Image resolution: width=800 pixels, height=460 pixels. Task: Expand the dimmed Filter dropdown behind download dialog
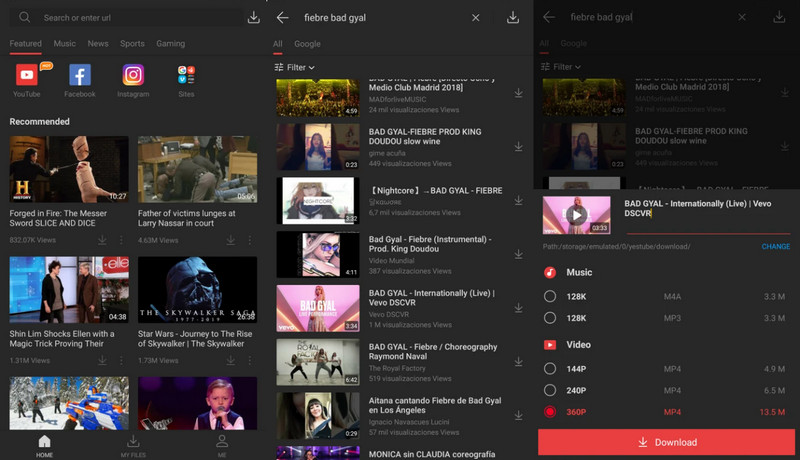(x=561, y=67)
